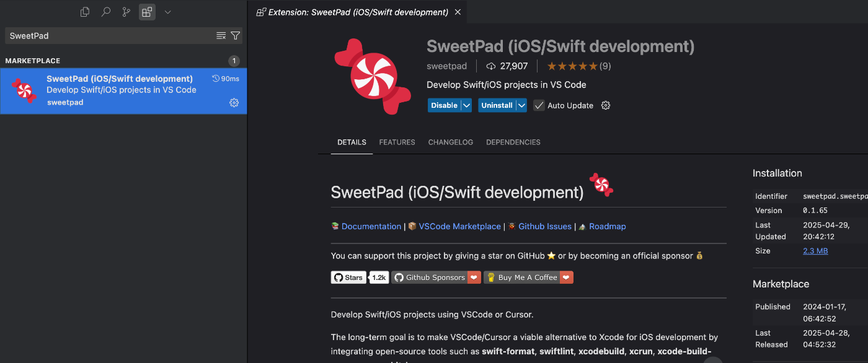Click the five-star rating
Image resolution: width=868 pixels, height=363 pixels.
tap(572, 66)
